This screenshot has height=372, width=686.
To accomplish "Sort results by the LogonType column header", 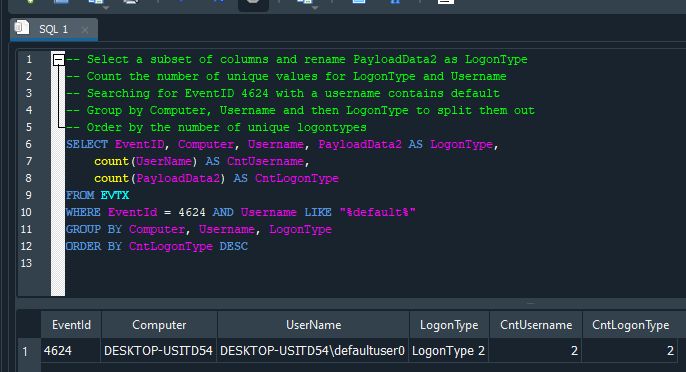I will coord(449,325).
